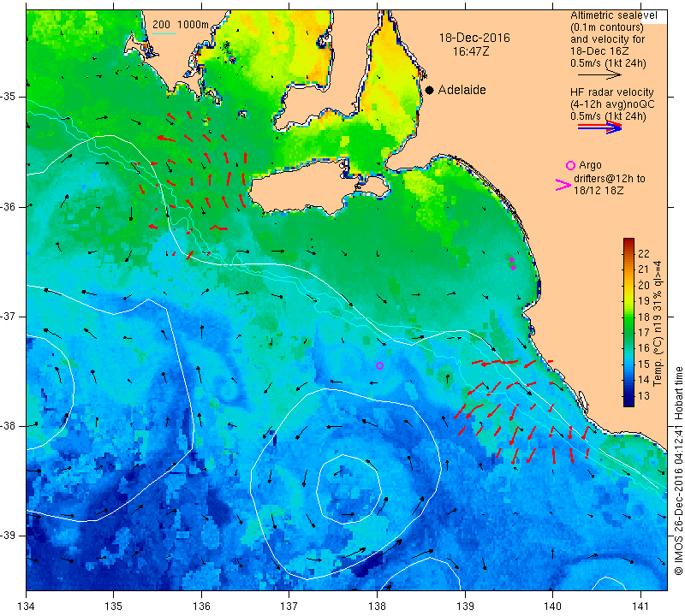This screenshot has width=685, height=616.
Task: Click the magenta drifter markers near the coast
Action: coord(512,264)
